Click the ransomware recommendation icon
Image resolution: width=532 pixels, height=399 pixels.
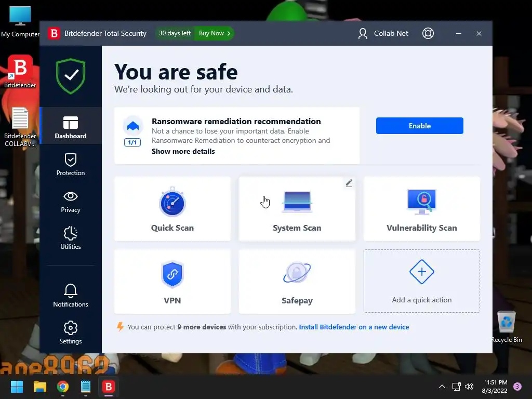(x=132, y=126)
